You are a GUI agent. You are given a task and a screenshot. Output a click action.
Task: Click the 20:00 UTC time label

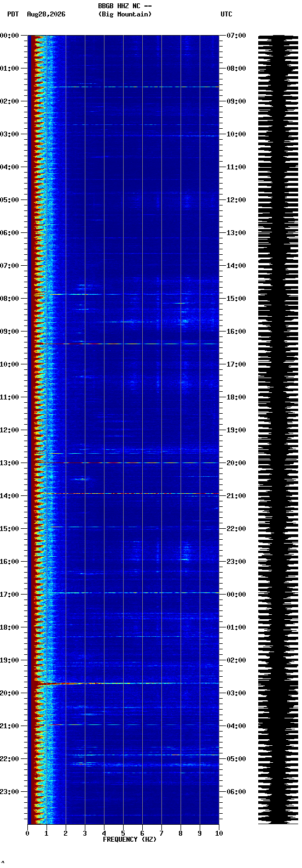pyautogui.click(x=236, y=463)
